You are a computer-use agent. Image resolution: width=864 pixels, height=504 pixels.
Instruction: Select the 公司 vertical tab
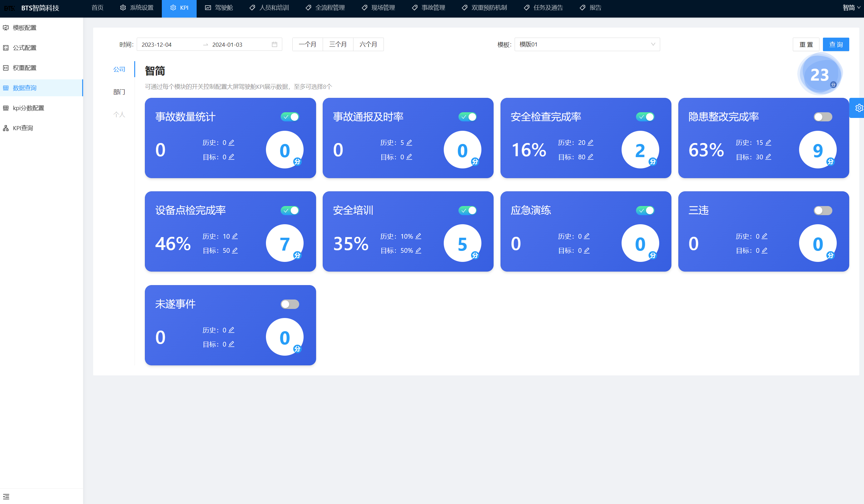coord(119,69)
